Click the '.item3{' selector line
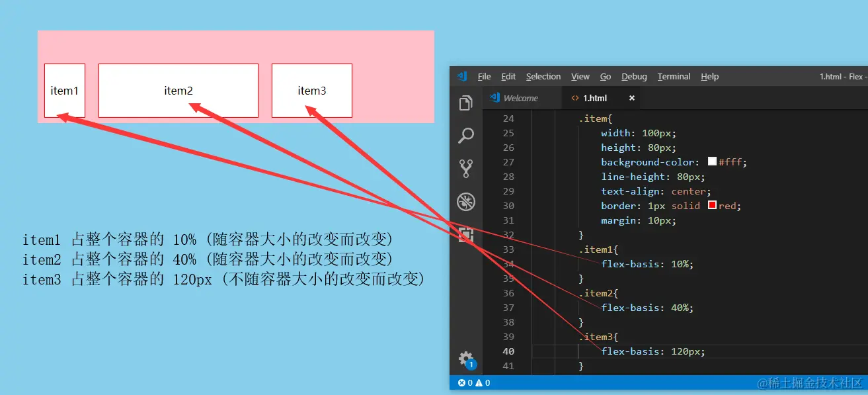This screenshot has height=395, width=868. (x=597, y=337)
